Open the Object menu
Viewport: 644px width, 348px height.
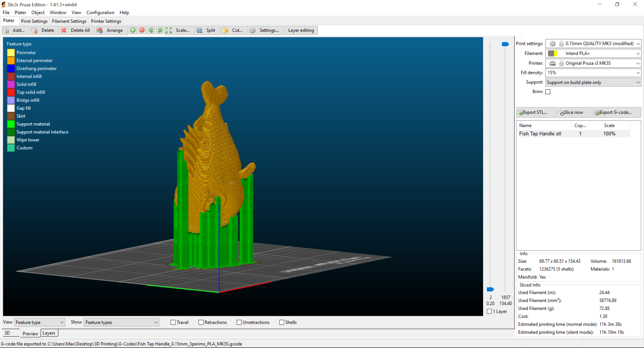pos(38,13)
